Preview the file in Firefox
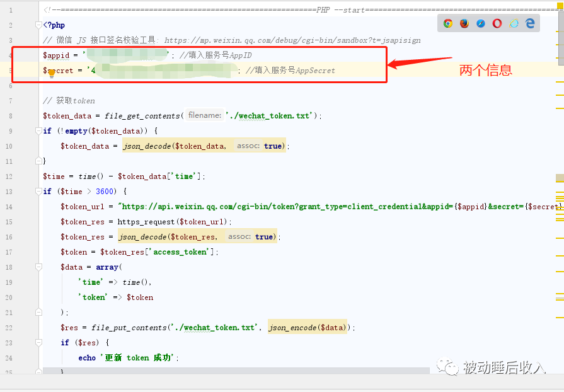Viewport: 564px width, 392px height. pyautogui.click(x=464, y=23)
